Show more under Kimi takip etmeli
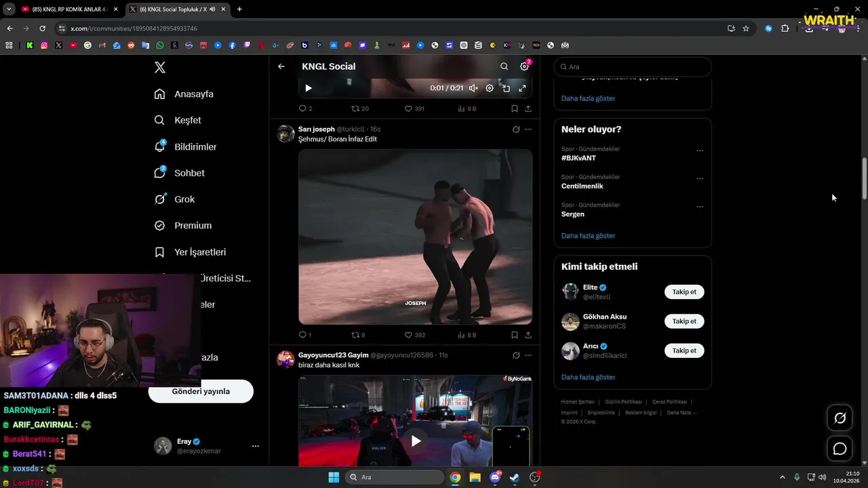This screenshot has width=868, height=488. [588, 377]
